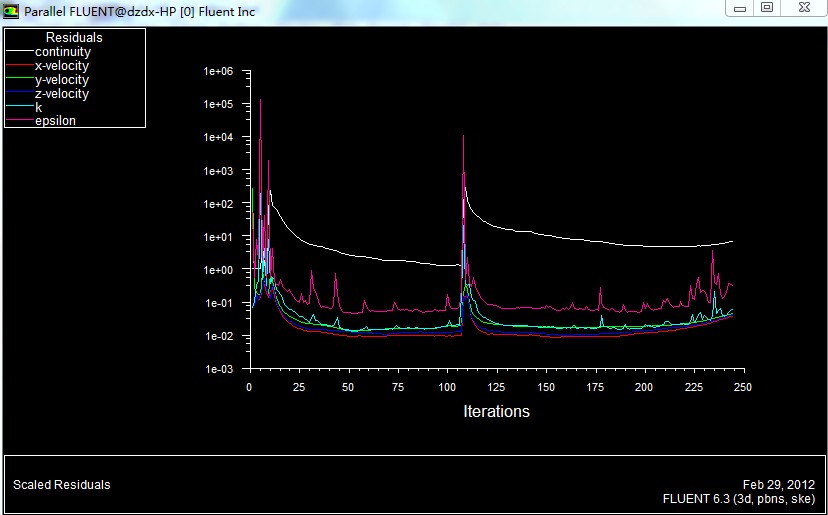Pick the 'z-velocity' legend entry
Image resolution: width=828 pixels, height=515 pixels.
tap(61, 94)
